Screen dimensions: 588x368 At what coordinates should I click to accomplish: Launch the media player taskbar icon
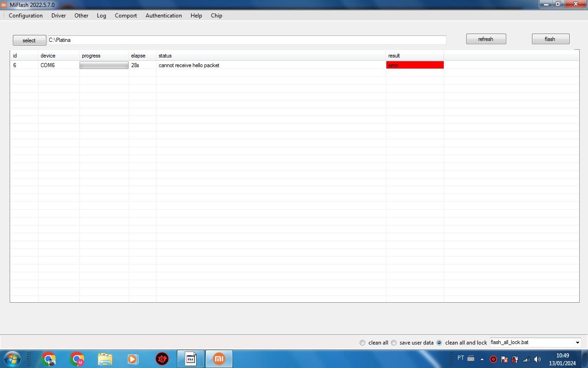pyautogui.click(x=133, y=359)
